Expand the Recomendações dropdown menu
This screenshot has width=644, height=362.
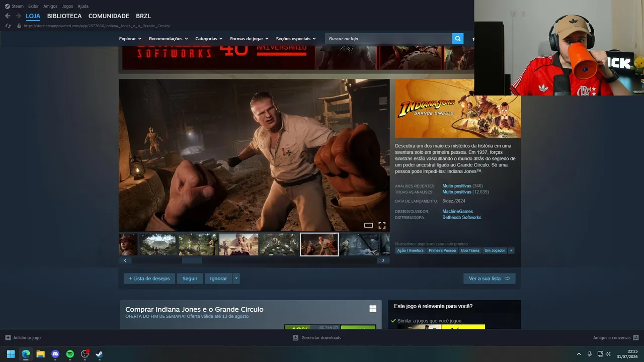(x=169, y=39)
